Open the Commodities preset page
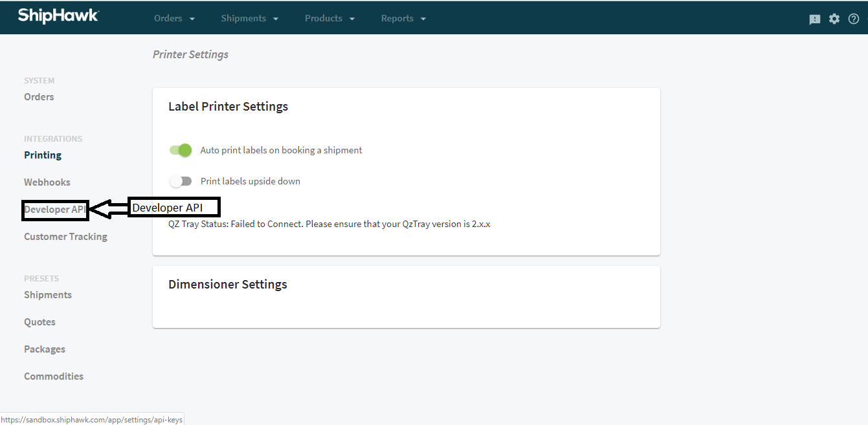This screenshot has width=868, height=425. pos(54,376)
